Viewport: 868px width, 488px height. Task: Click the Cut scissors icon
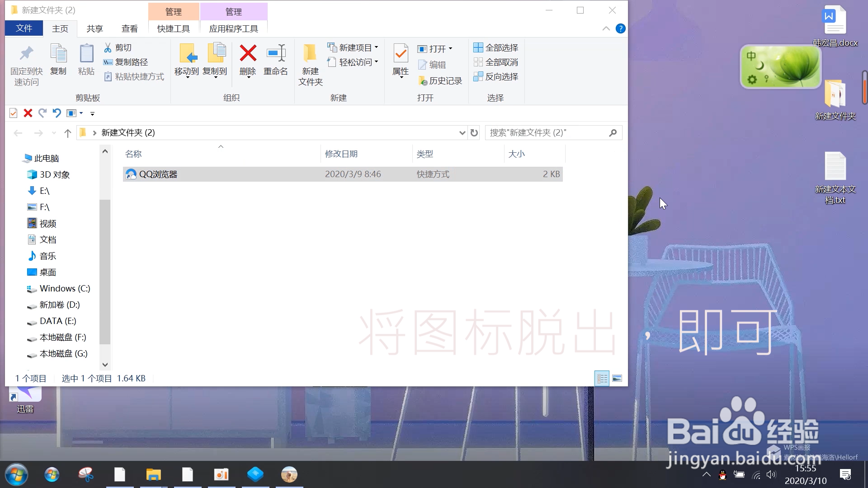click(x=108, y=47)
